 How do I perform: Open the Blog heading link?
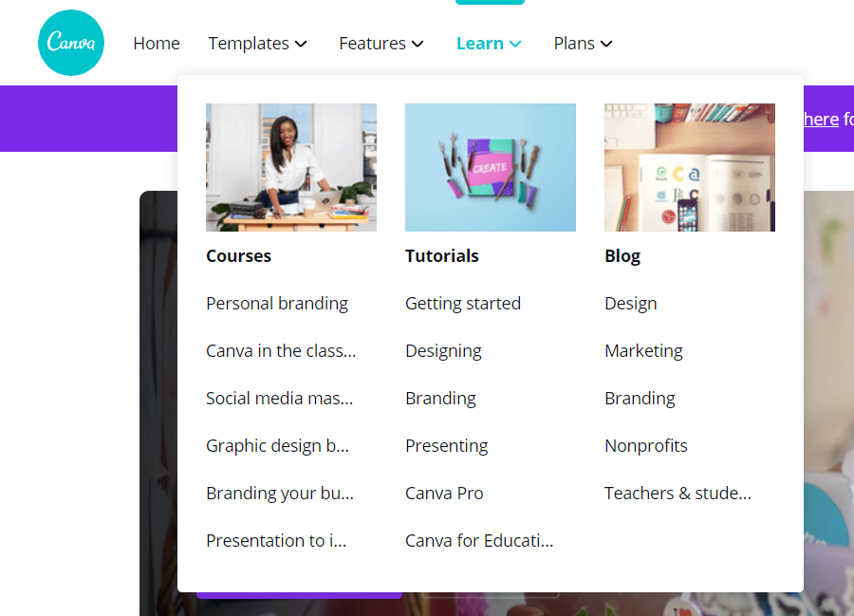point(622,256)
